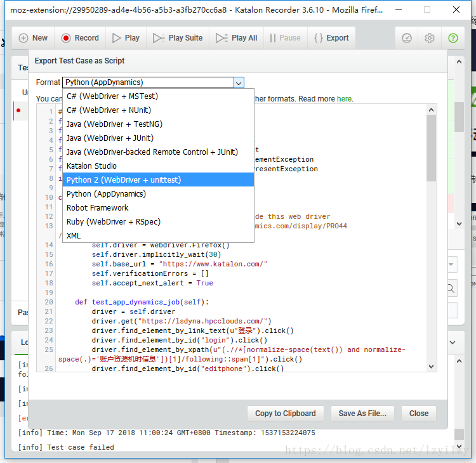The height and width of the screenshot is (463, 476).
Task: Choose Robot Framework format
Action: point(158,208)
